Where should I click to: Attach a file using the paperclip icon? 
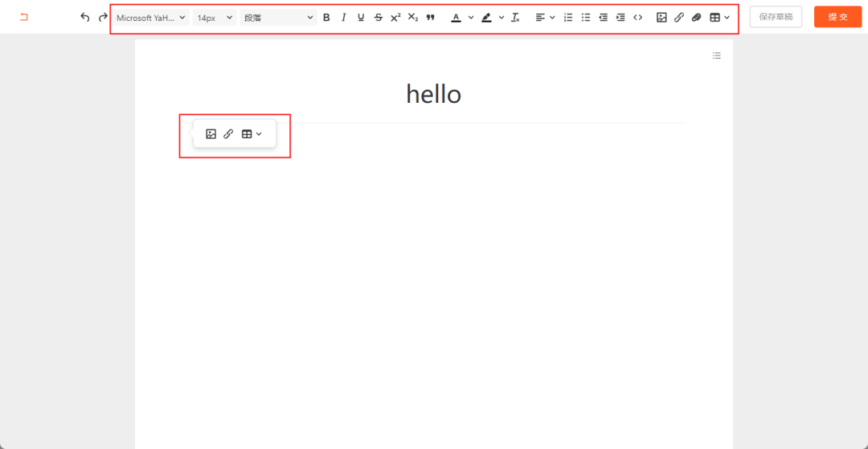(x=696, y=18)
